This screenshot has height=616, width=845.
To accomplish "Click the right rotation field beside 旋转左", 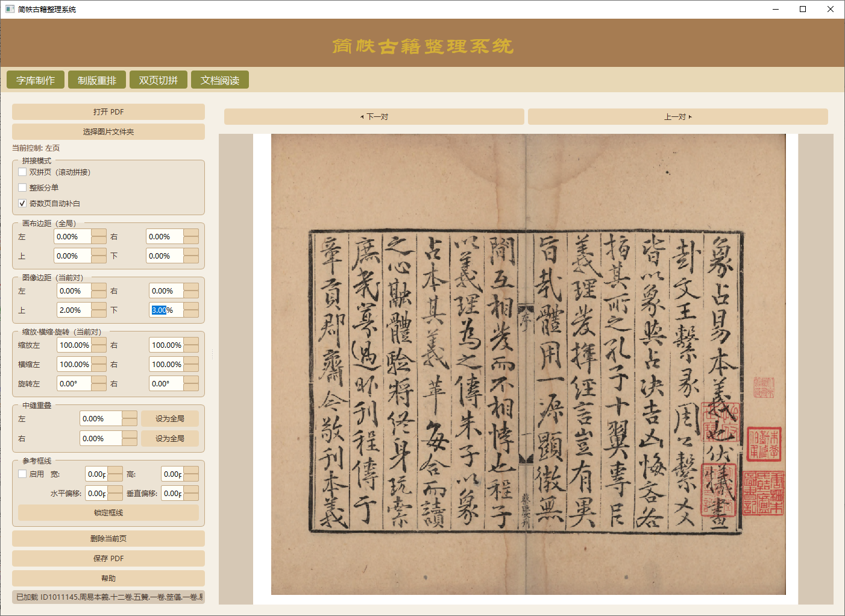I will [167, 384].
